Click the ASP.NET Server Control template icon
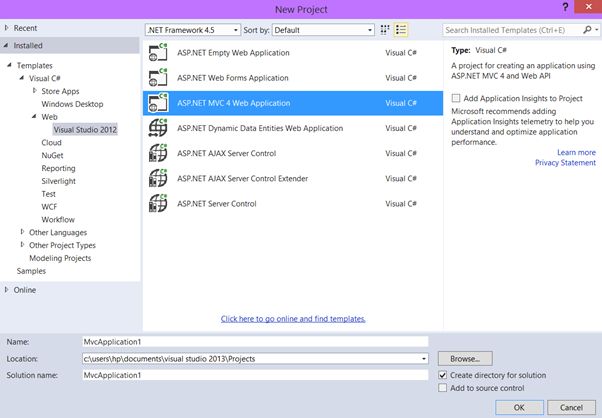The width and height of the screenshot is (602, 418). tap(158, 203)
